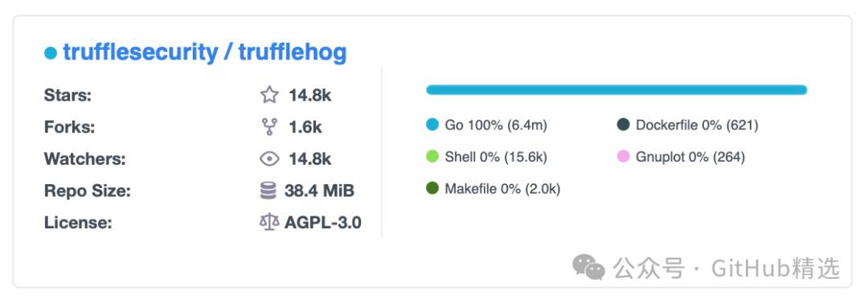Click the WeChat logo in the watermark

[x=588, y=268]
